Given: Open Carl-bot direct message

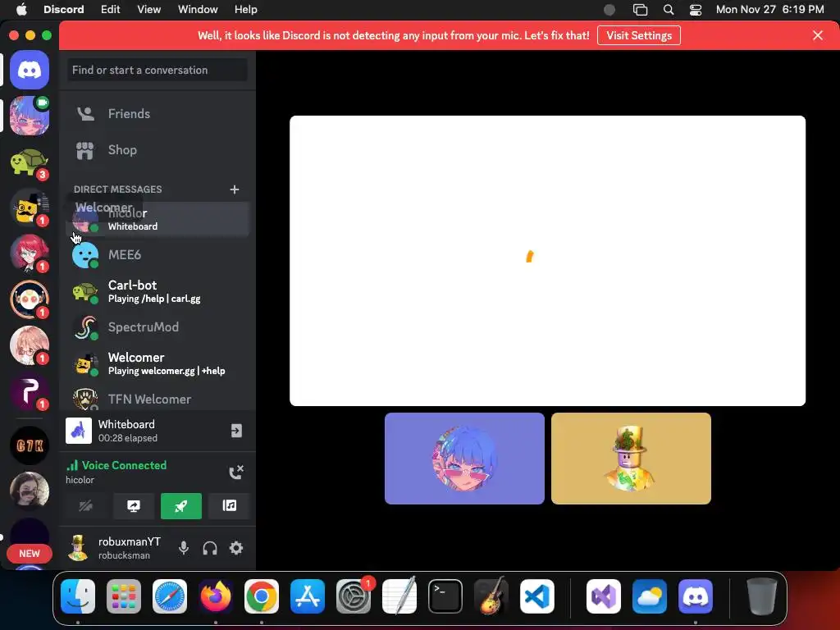Looking at the screenshot, I should point(157,291).
